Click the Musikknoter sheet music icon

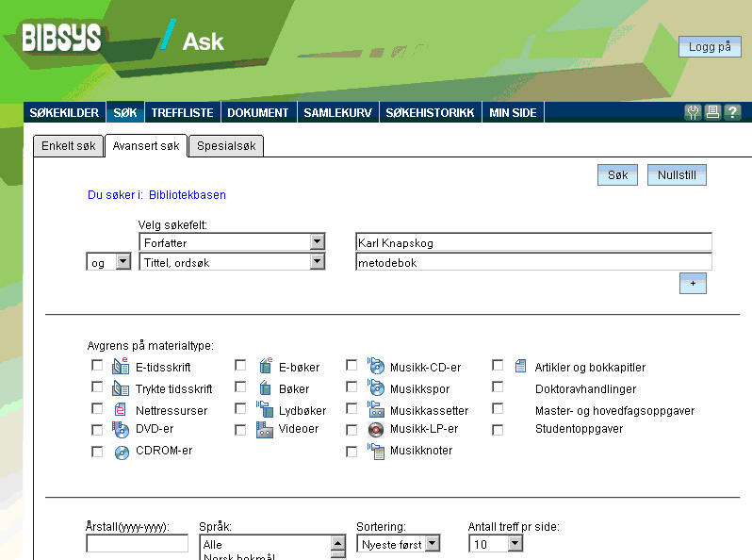click(376, 452)
